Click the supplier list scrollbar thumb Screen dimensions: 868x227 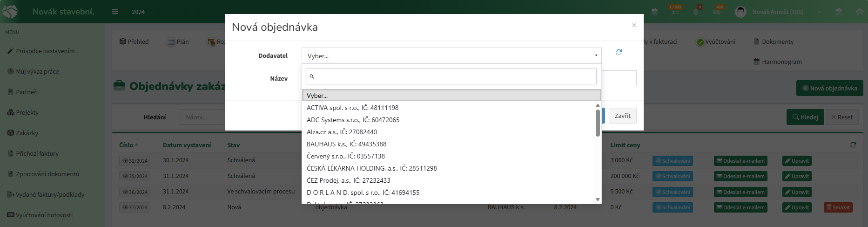point(598,123)
